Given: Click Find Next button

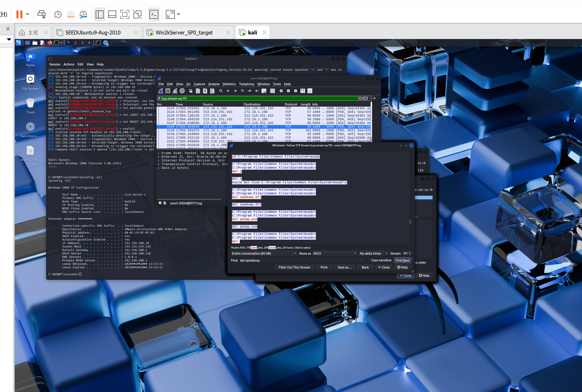Looking at the screenshot, I should [x=402, y=260].
